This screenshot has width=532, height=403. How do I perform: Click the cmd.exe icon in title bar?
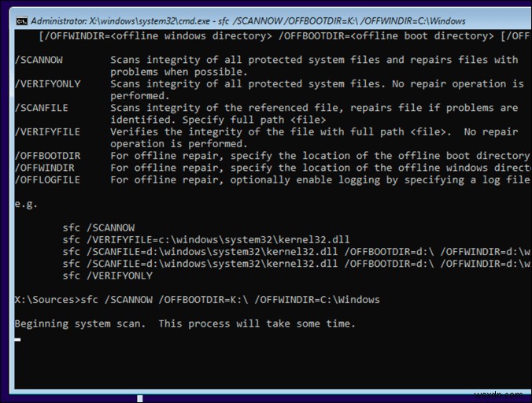[x=22, y=21]
